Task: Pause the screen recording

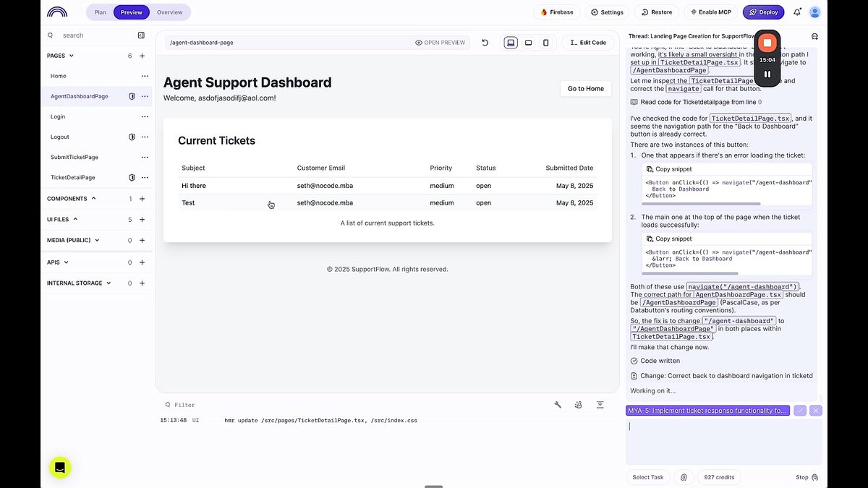Action: (x=767, y=74)
